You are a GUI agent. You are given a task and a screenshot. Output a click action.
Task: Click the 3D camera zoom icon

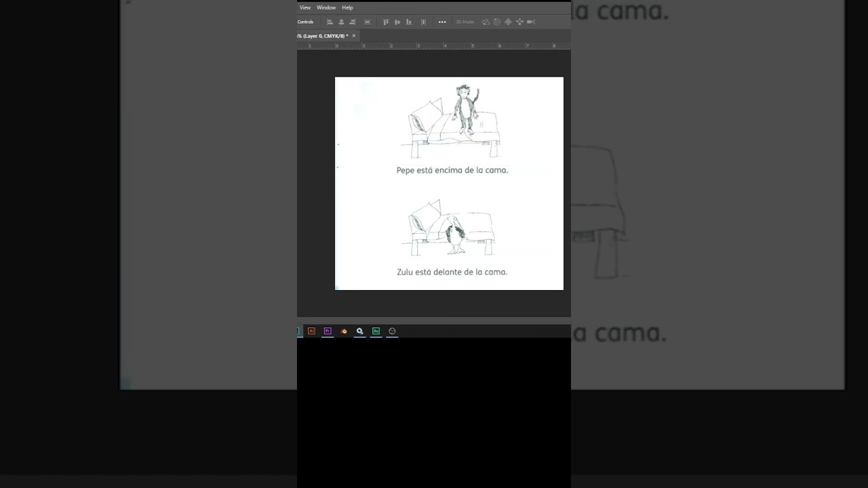531,22
